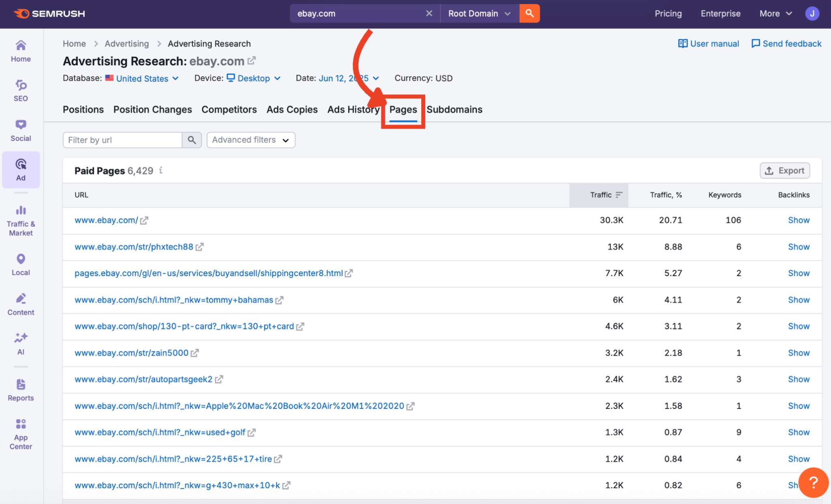Open the www.ebay.com/str/zain5000 page link
The height and width of the screenshot is (504, 831).
coord(131,353)
